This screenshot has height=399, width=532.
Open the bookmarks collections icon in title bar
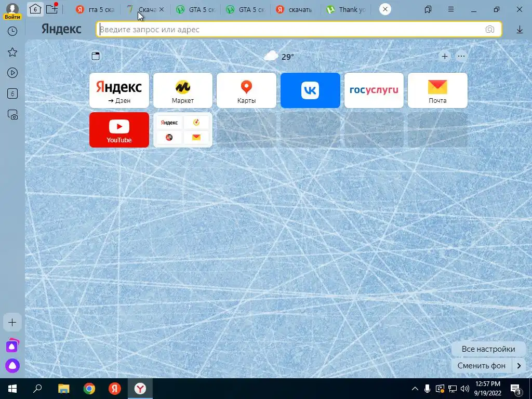click(x=428, y=9)
